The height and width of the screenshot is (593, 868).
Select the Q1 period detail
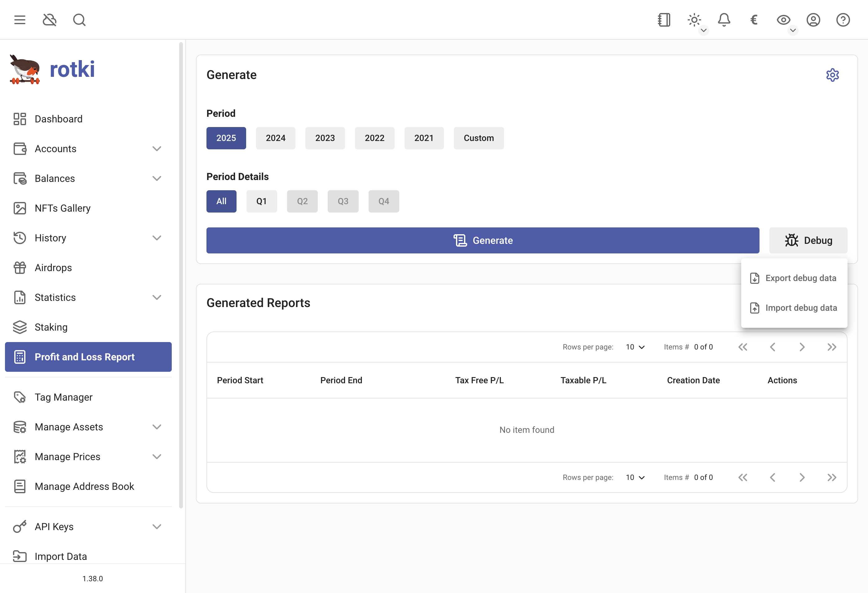(261, 201)
